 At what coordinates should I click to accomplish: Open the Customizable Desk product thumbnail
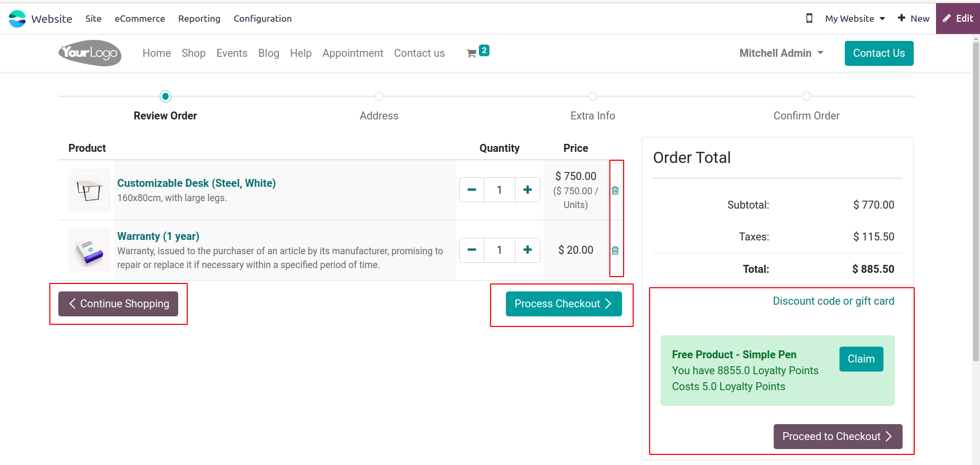[90, 190]
